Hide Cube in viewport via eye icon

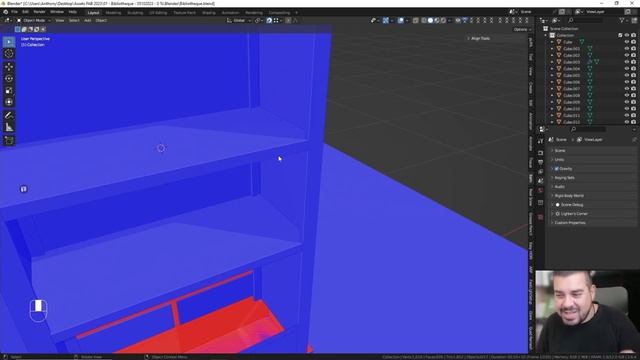click(x=627, y=42)
